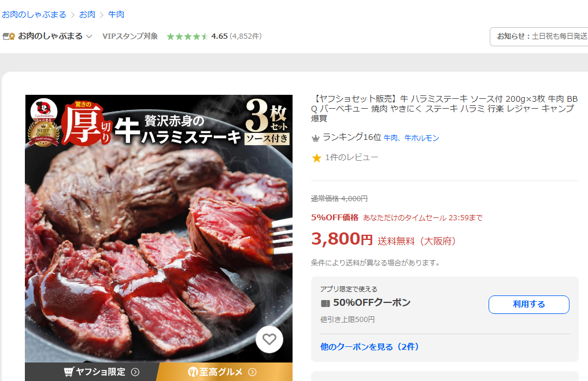This screenshot has width=588, height=381.
Task: Open 牛ホルモン ranking category link
Action: [421, 138]
